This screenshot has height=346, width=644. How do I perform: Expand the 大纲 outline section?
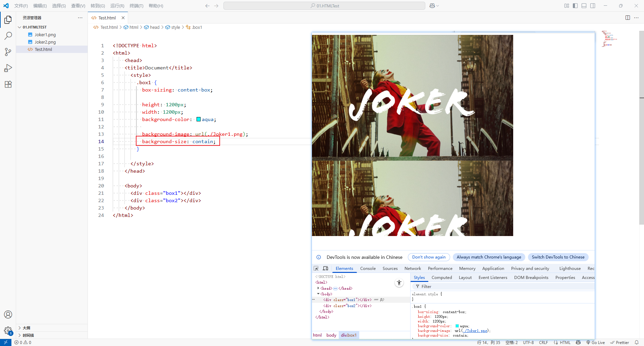(19, 328)
